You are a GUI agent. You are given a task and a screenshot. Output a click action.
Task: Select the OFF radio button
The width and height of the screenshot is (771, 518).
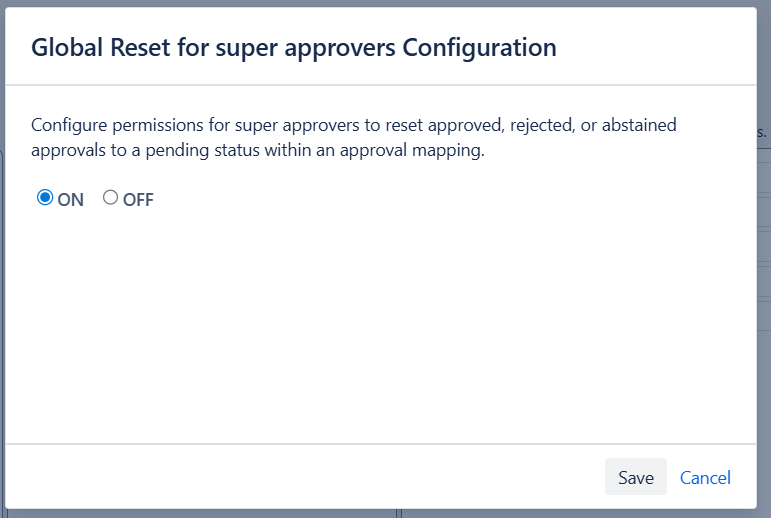(110, 198)
